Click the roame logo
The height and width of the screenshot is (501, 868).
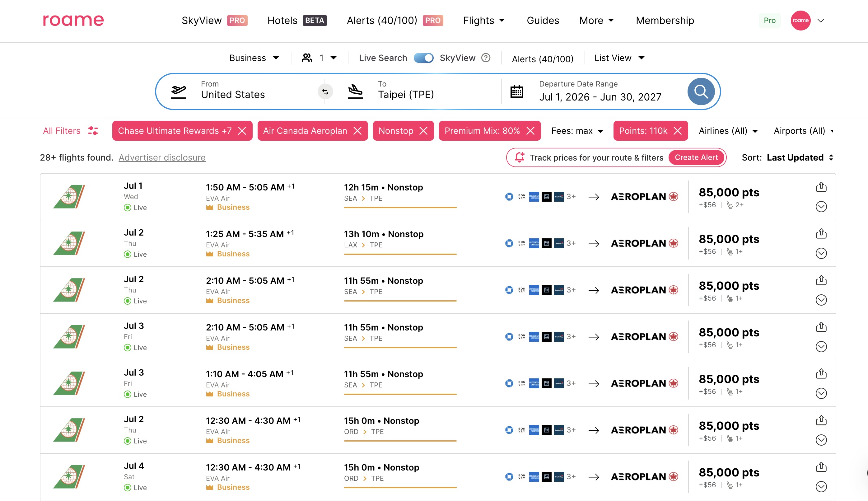(x=73, y=20)
